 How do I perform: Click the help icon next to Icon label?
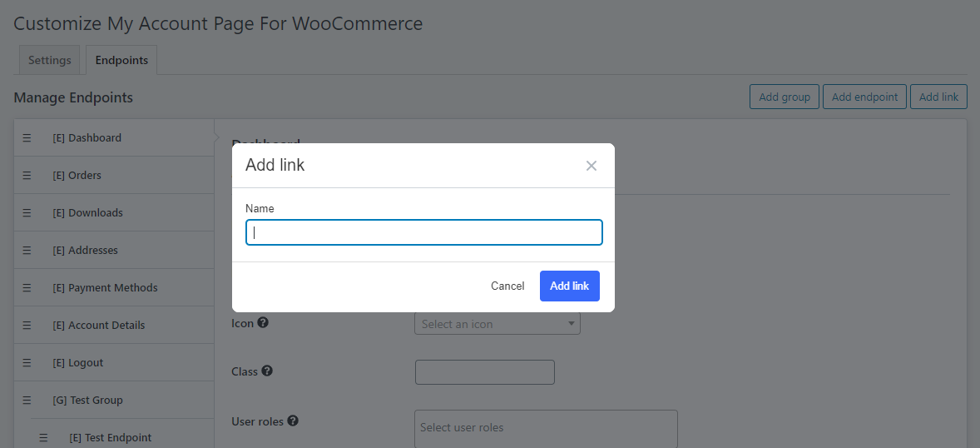click(263, 323)
